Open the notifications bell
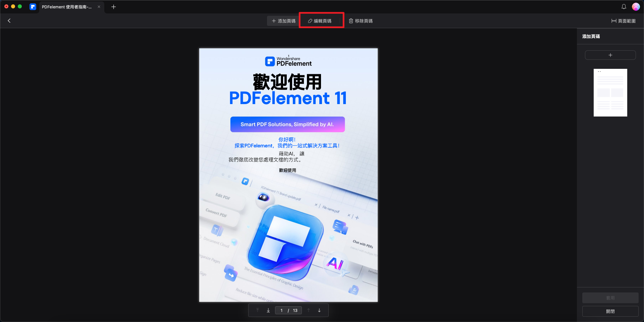 pyautogui.click(x=624, y=7)
